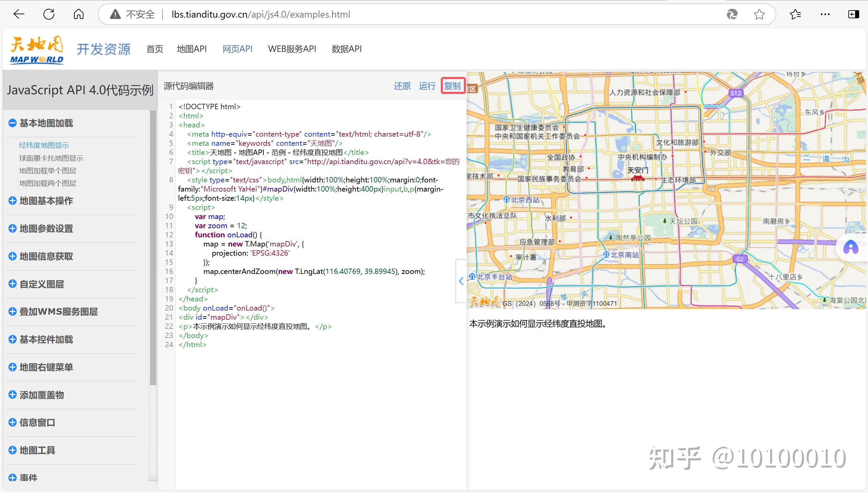Viewport: 868px width, 493px height.
Task: Add page to favorites star icon
Action: [x=759, y=14]
